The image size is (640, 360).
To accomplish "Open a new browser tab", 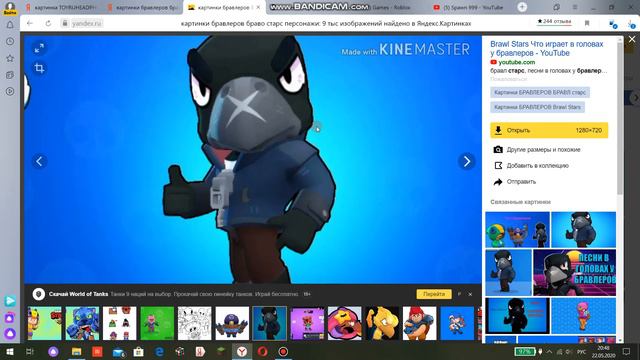I will [522, 7].
